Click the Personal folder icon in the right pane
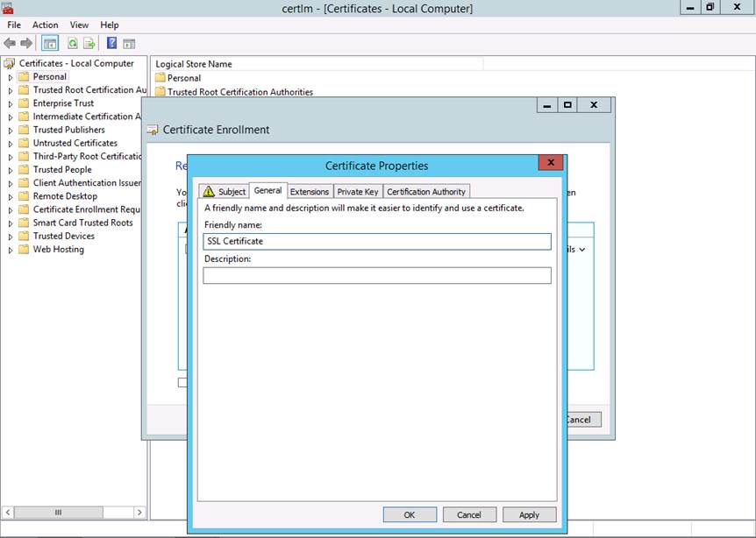The height and width of the screenshot is (538, 756). click(x=160, y=78)
